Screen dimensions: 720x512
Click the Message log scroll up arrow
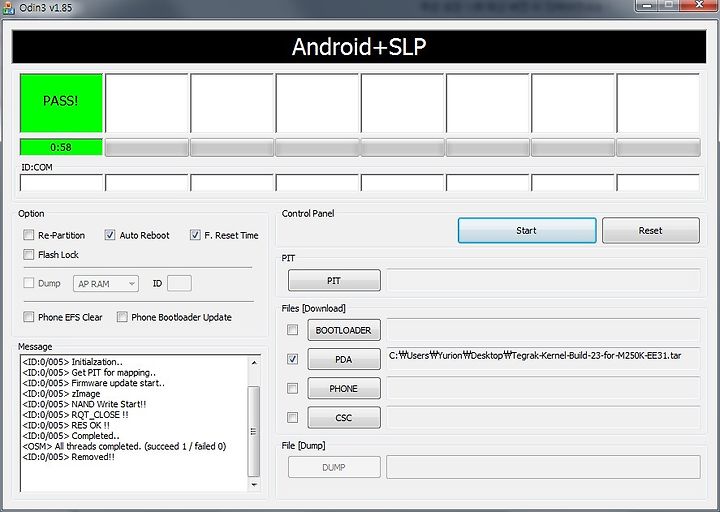pos(254,362)
